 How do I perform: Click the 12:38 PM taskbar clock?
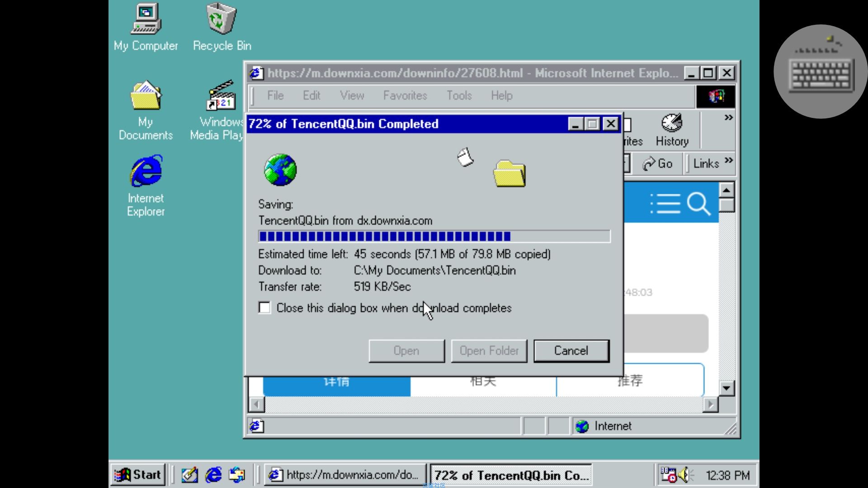coord(728,475)
